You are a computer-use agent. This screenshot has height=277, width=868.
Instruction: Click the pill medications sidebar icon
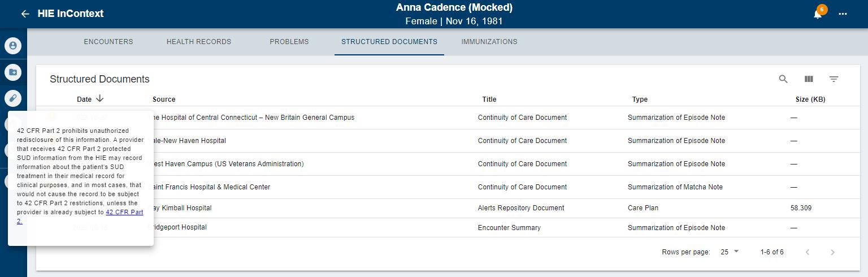(13, 98)
